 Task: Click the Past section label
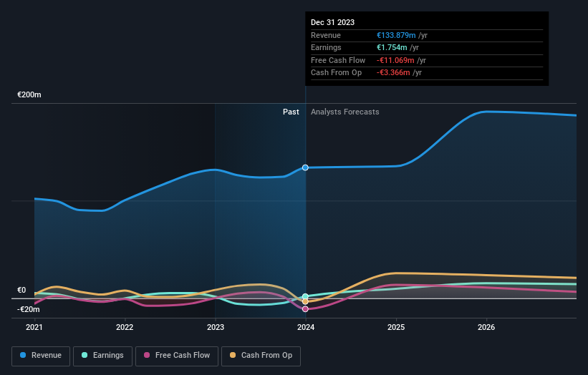(x=291, y=112)
